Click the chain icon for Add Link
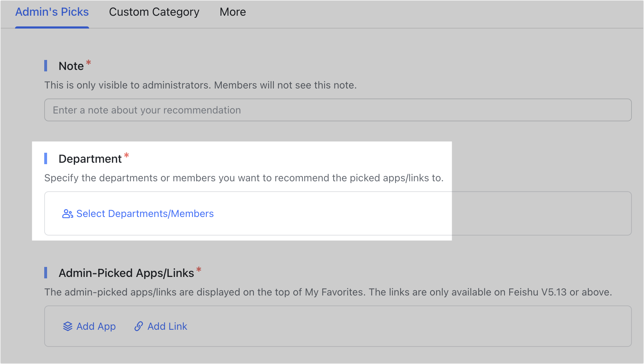644x364 pixels. pos(139,327)
